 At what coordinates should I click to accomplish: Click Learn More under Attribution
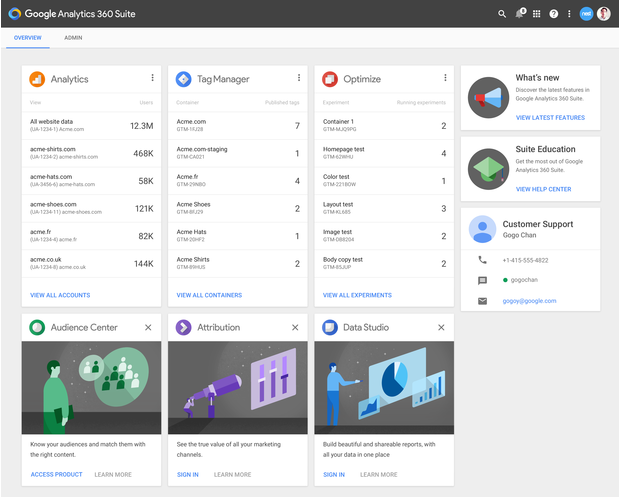point(233,474)
